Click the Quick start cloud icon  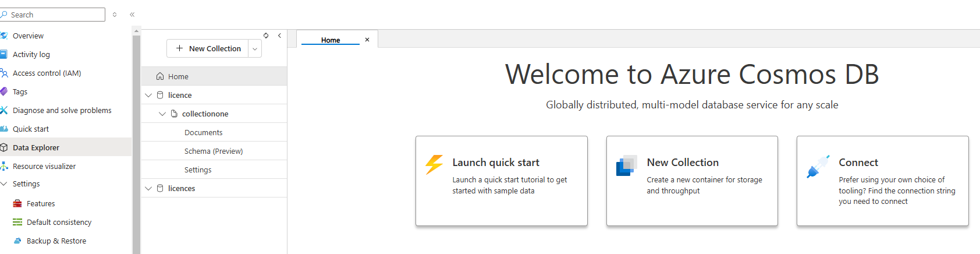pos(3,129)
